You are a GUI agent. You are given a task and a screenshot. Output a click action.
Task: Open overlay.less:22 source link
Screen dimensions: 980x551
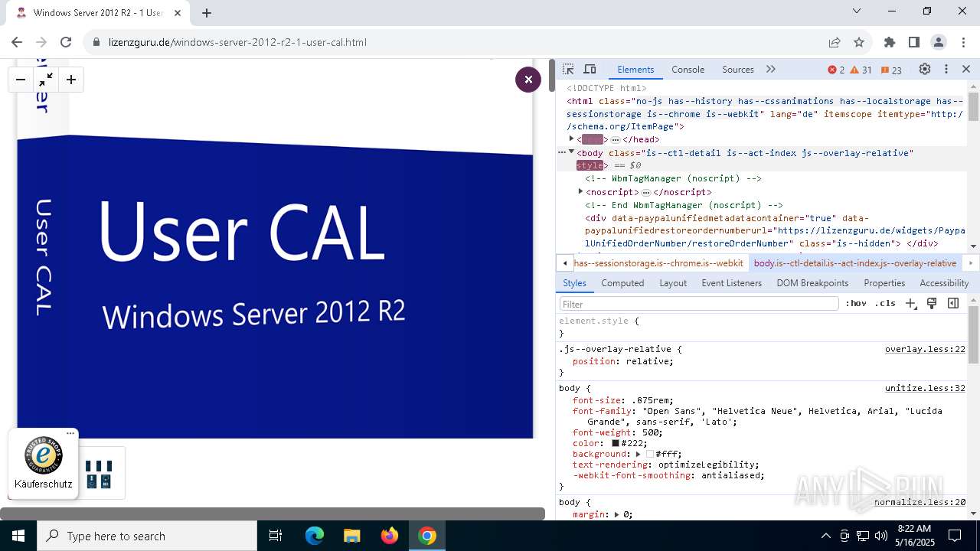click(x=925, y=349)
